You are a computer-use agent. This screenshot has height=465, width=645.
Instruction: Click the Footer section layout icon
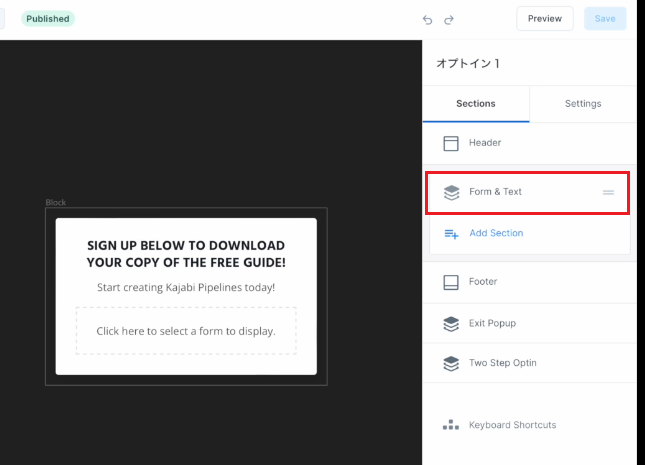(x=451, y=282)
